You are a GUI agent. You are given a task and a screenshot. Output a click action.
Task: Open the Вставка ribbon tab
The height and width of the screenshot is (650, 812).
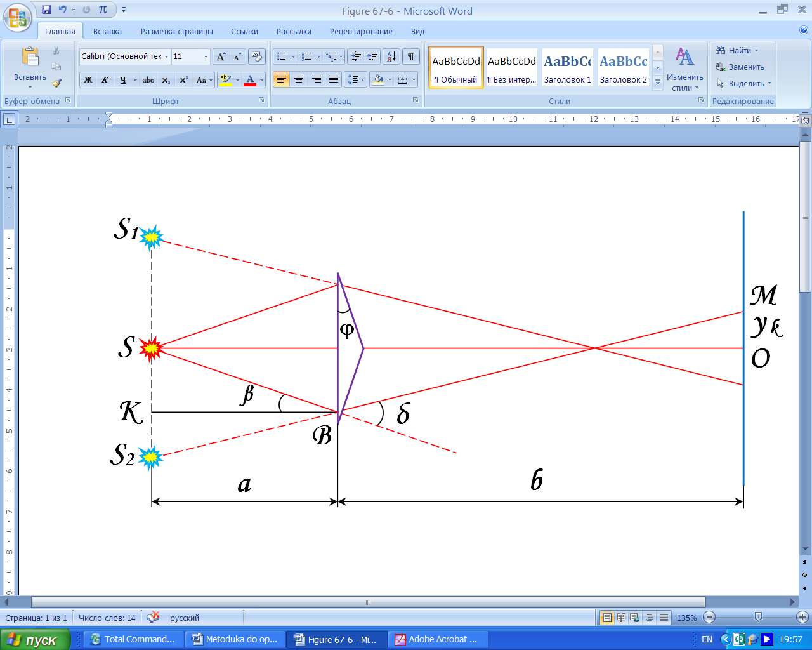[107, 31]
